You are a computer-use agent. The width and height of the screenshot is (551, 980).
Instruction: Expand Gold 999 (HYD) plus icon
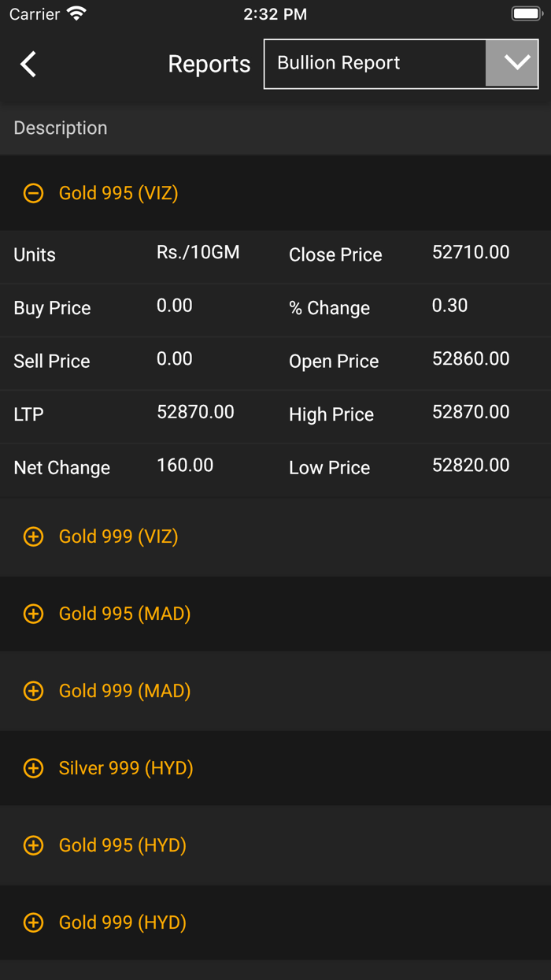click(33, 922)
